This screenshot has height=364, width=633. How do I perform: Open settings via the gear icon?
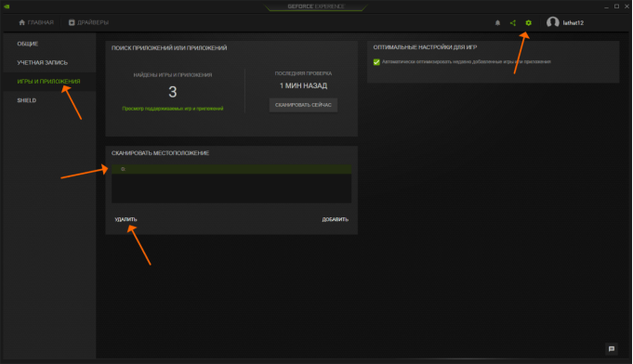coord(529,23)
